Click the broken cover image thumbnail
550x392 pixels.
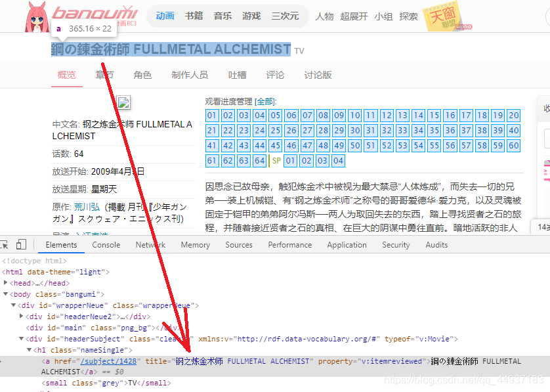pyautogui.click(x=123, y=102)
